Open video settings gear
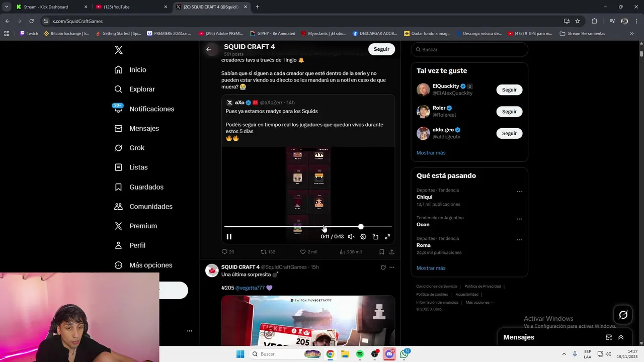This screenshot has width=644, height=362. coord(363,237)
